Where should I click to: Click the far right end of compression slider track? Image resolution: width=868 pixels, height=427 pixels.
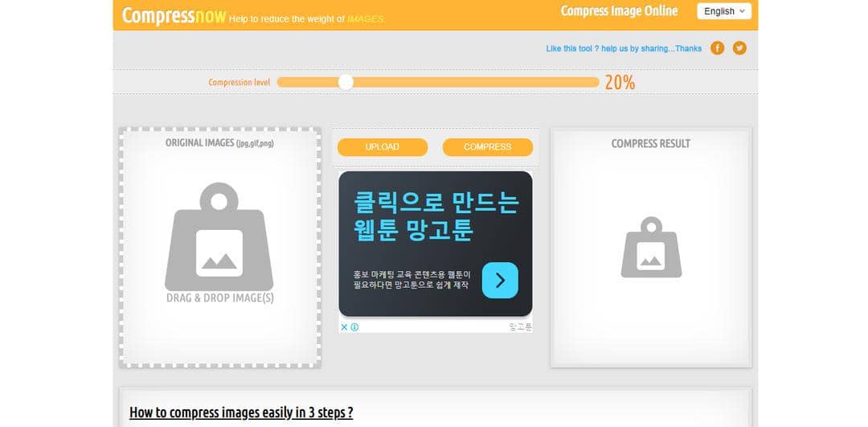(x=596, y=83)
